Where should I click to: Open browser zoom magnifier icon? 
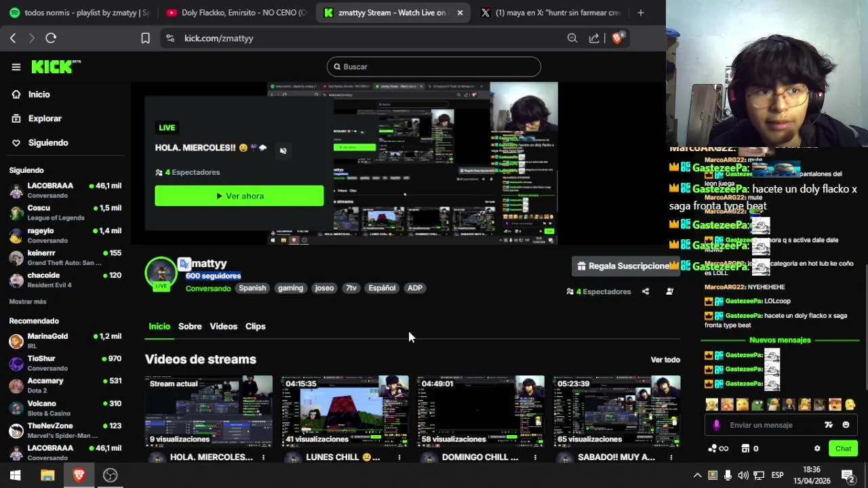[x=572, y=38]
